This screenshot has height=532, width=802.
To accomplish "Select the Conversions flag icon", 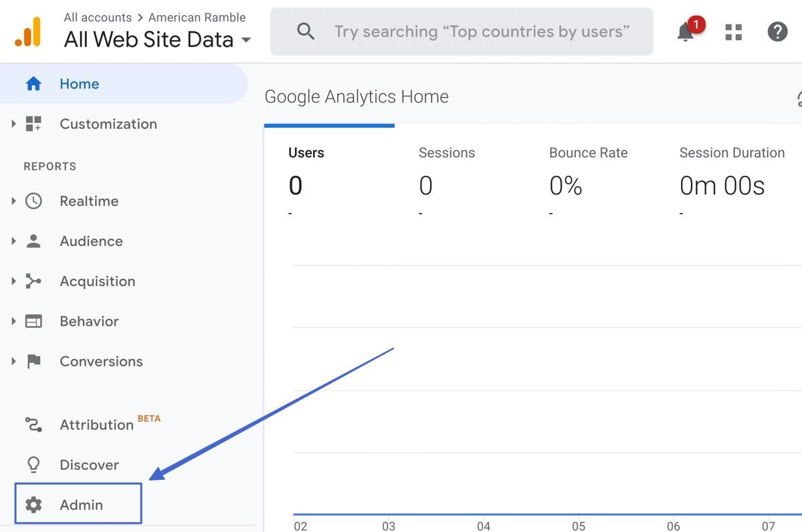I will 33,361.
